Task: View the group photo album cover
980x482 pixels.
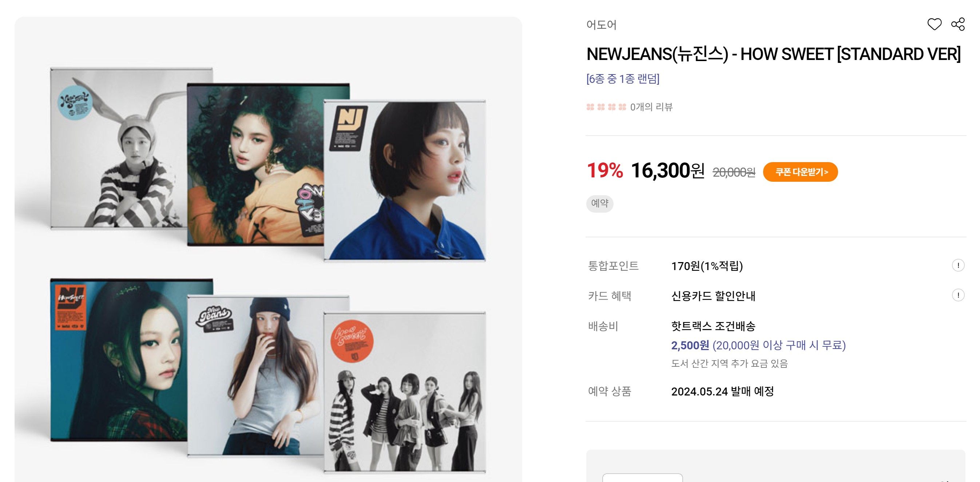Action: click(x=404, y=392)
